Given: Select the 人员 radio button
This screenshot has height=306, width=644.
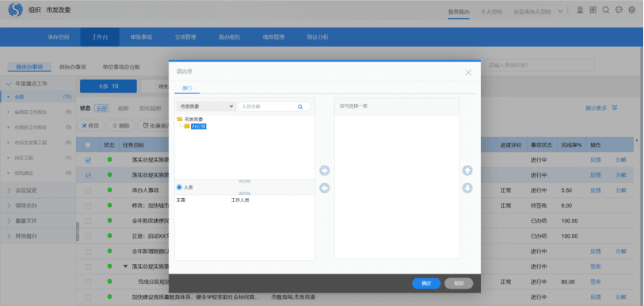Looking at the screenshot, I should [x=179, y=187].
